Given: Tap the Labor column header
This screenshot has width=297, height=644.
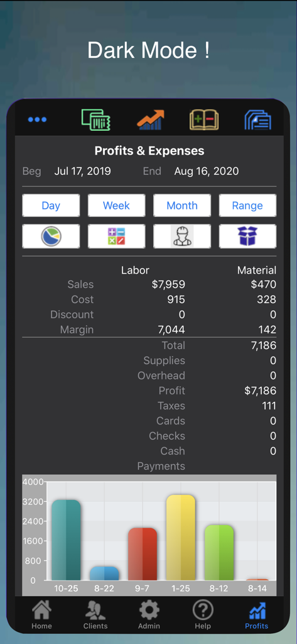Looking at the screenshot, I should click(x=136, y=270).
